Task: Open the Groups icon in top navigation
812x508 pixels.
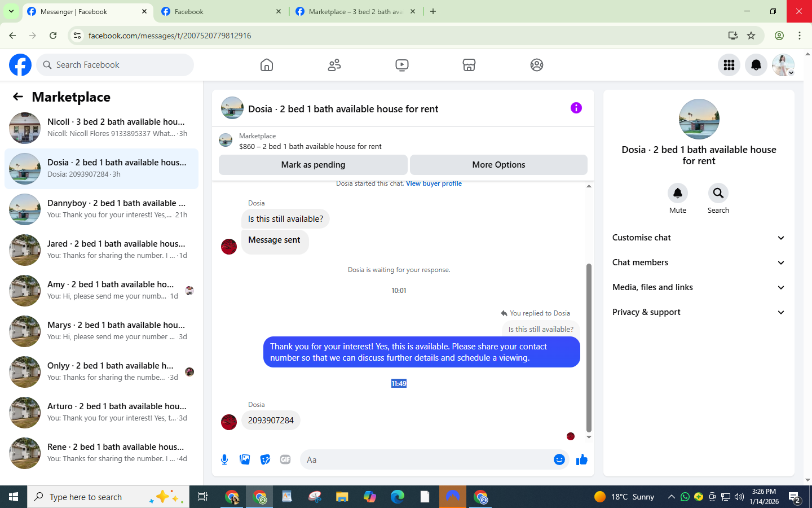Action: 537,65
